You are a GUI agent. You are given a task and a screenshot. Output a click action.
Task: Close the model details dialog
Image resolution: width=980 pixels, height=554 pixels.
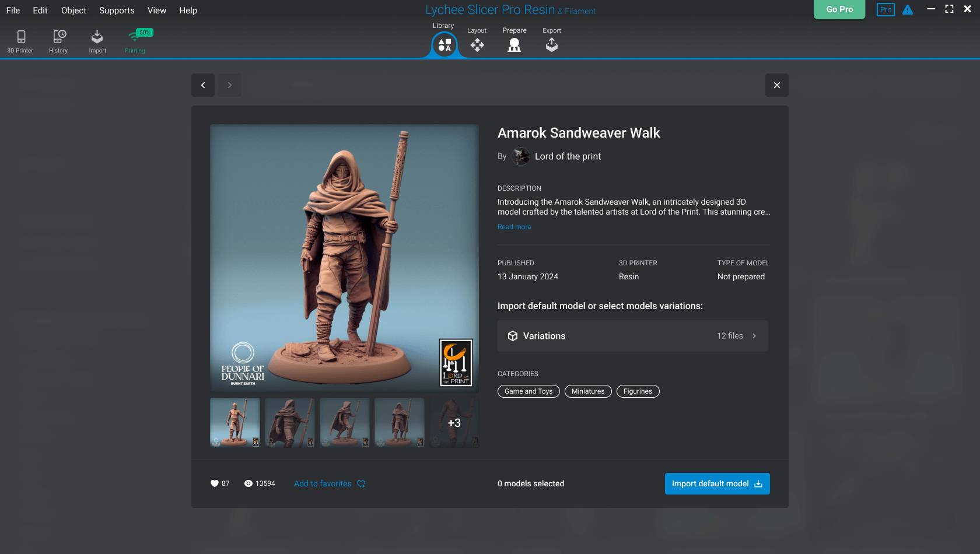click(777, 85)
